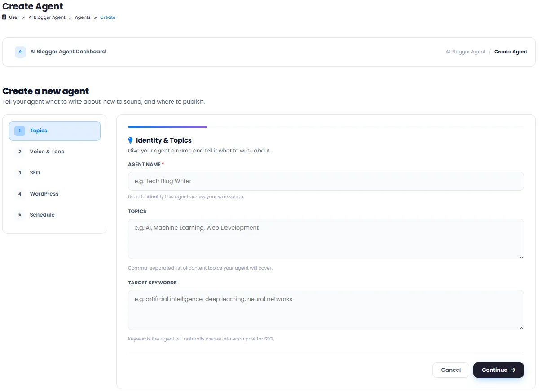Screen dimensions: 546x392
Task: Click the lightbulb icon beside Identity & Topics
Action: pyautogui.click(x=131, y=140)
